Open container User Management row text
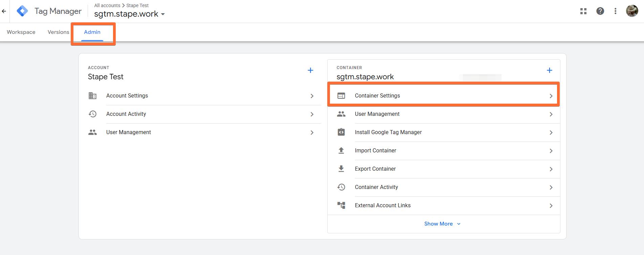 [377, 114]
